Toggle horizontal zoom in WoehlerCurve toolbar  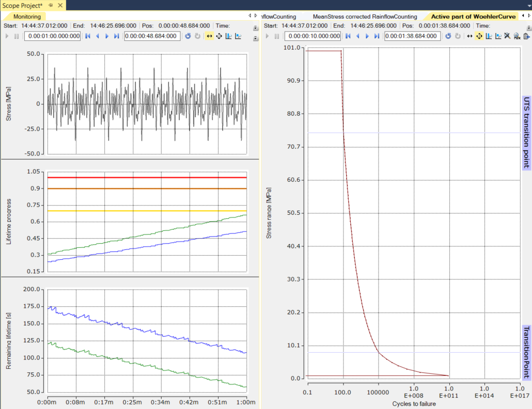pos(470,36)
